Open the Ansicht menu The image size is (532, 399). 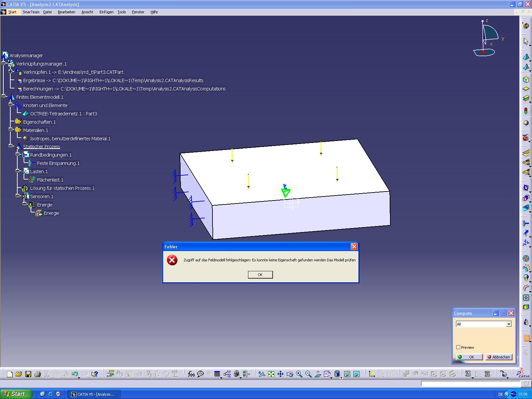(x=87, y=12)
